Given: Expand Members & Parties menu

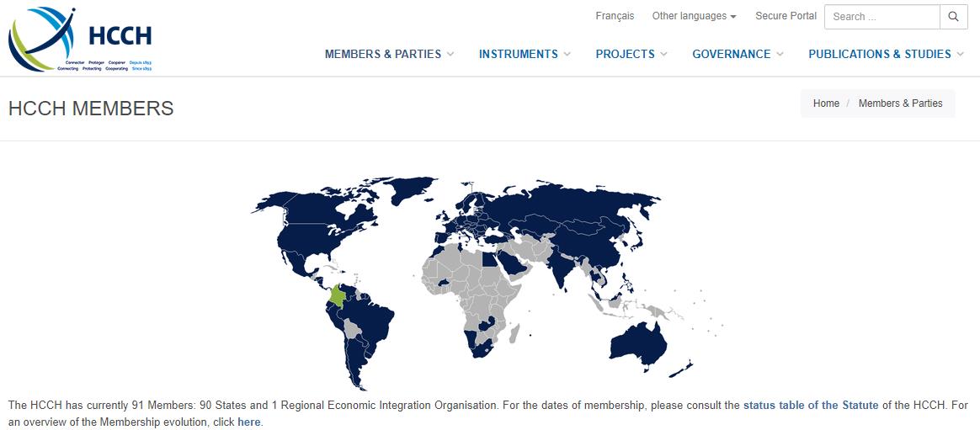Looking at the screenshot, I should pyautogui.click(x=389, y=54).
